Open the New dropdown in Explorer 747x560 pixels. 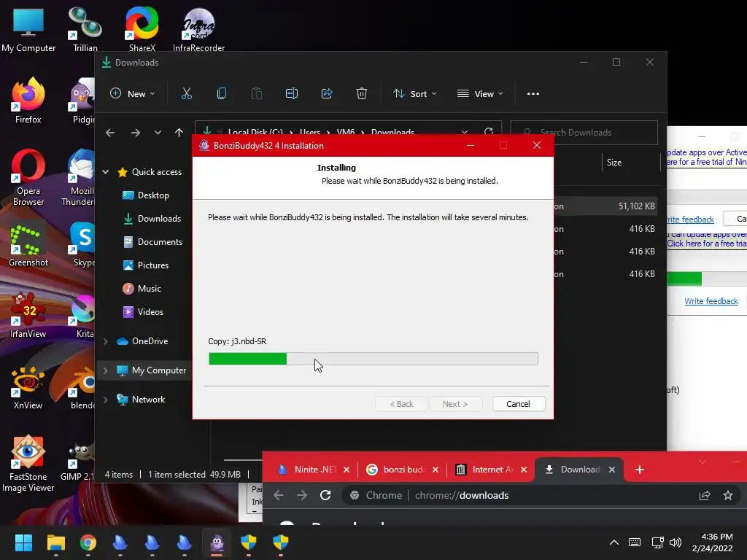point(133,94)
